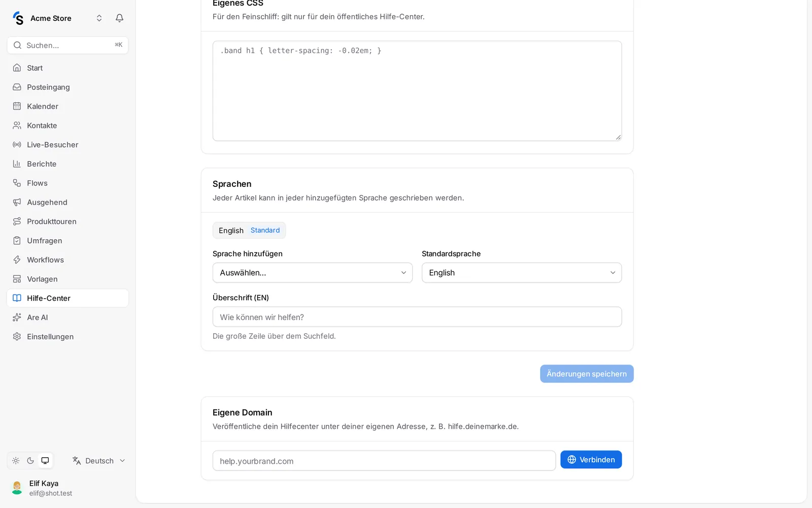Focus the Suchen search field
This screenshot has height=508, width=812.
pyautogui.click(x=67, y=45)
